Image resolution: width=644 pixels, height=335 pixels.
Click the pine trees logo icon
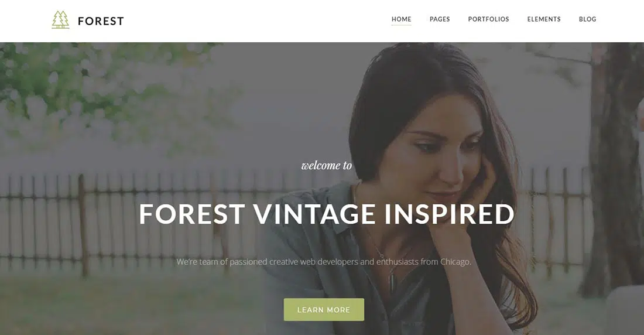60,20
